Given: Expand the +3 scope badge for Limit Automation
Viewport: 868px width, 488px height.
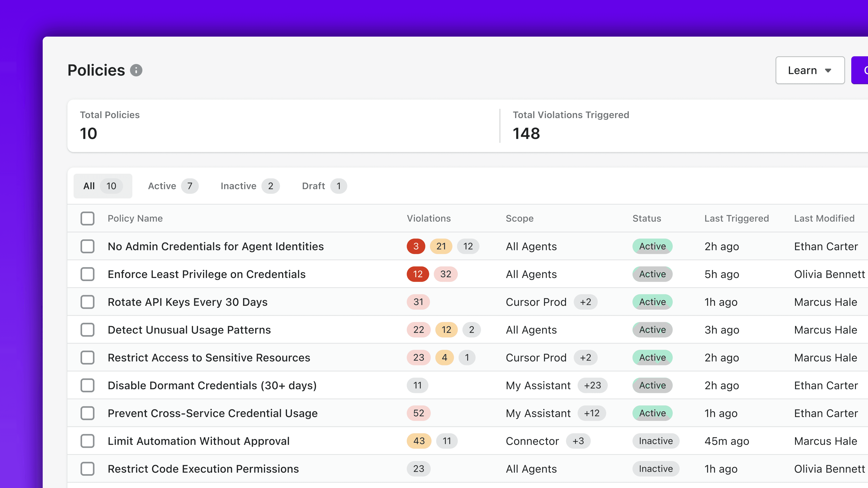Looking at the screenshot, I should 578,441.
